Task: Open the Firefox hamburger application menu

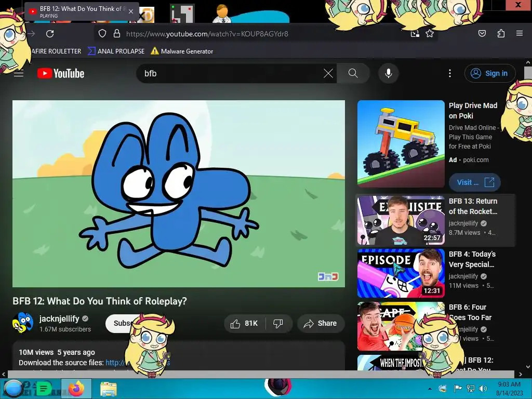Action: click(519, 33)
